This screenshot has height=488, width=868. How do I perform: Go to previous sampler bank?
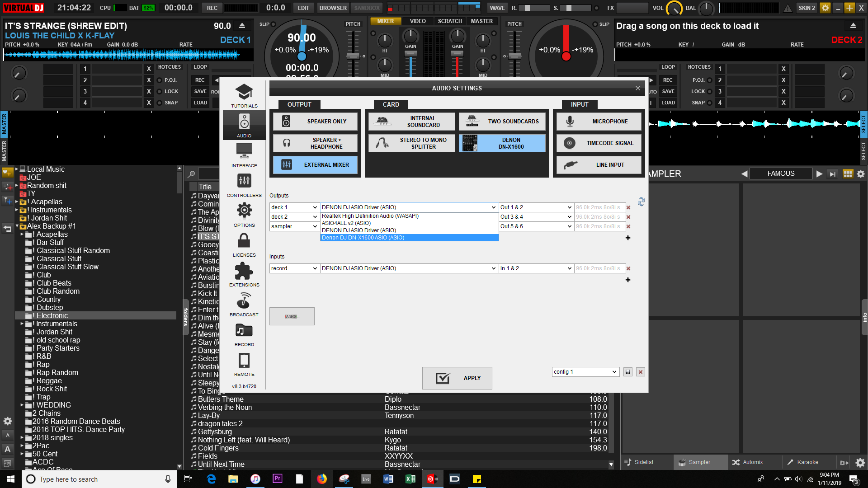click(x=744, y=174)
